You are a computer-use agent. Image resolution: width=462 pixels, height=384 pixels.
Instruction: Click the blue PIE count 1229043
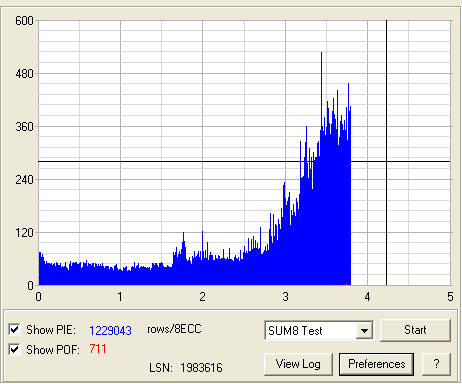tap(110, 330)
